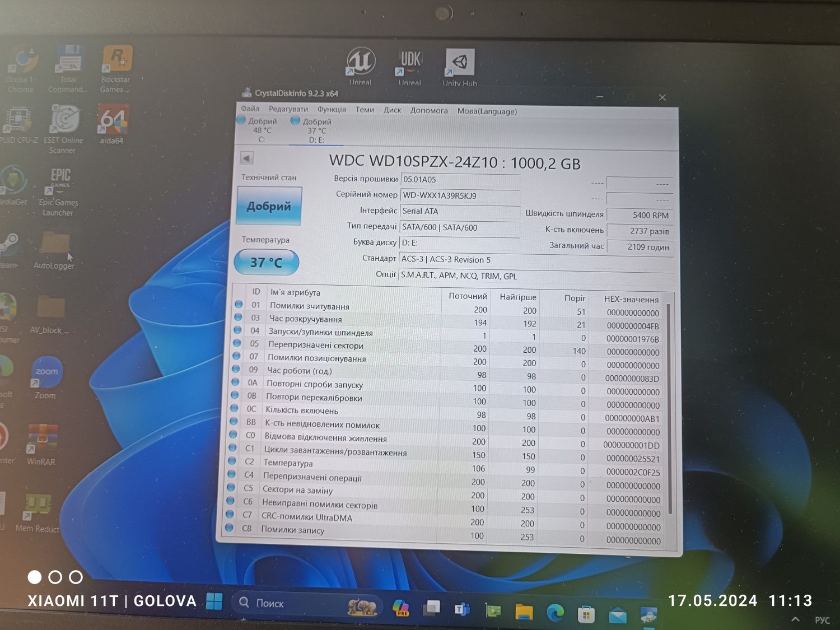The image size is (840, 630).
Task: Click the Найгірше column header
Action: coord(517,297)
